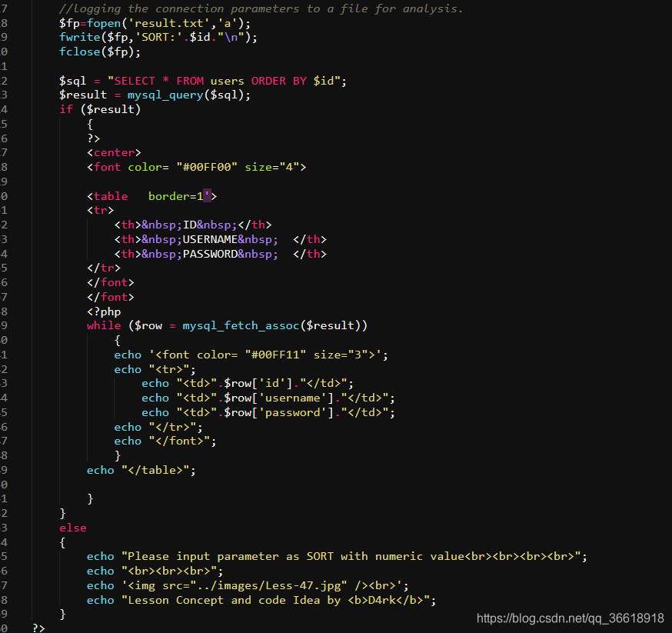Screen dimensions: 672x633
Task: Click the echo "</font>" line
Action: pos(165,441)
